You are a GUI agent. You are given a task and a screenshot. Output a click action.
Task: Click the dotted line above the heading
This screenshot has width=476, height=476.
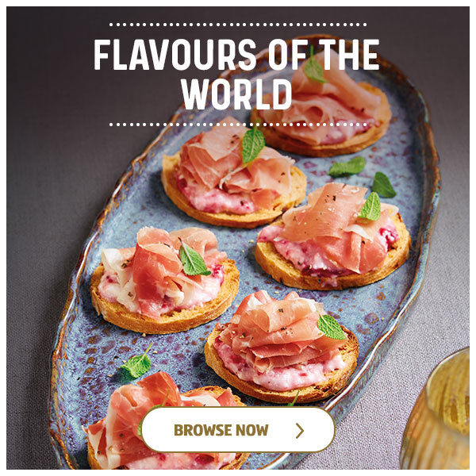238,25
